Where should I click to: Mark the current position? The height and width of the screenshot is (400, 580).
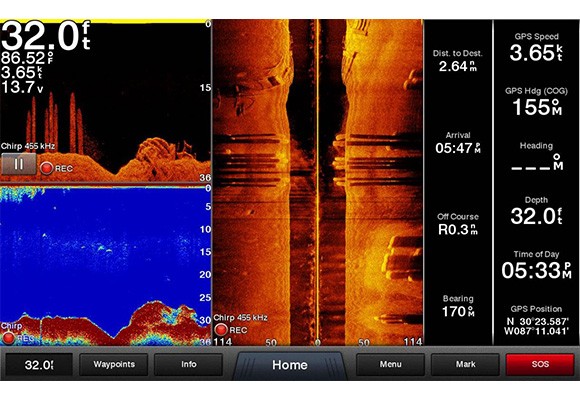coord(465,365)
